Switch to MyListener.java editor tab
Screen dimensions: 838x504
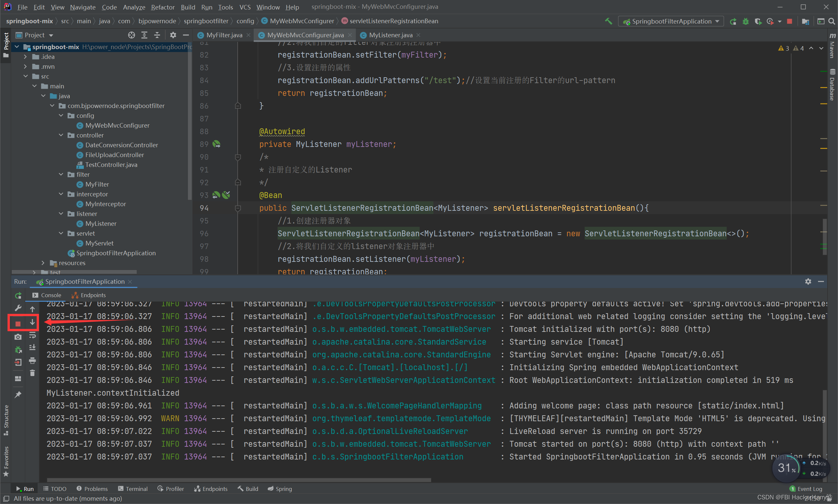click(391, 35)
